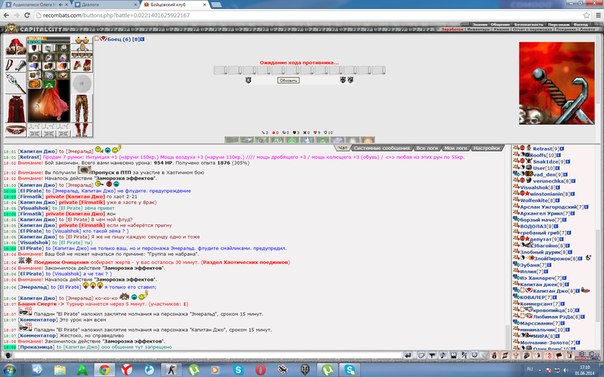Click [Retrast] name in chat selling runes

point(30,157)
